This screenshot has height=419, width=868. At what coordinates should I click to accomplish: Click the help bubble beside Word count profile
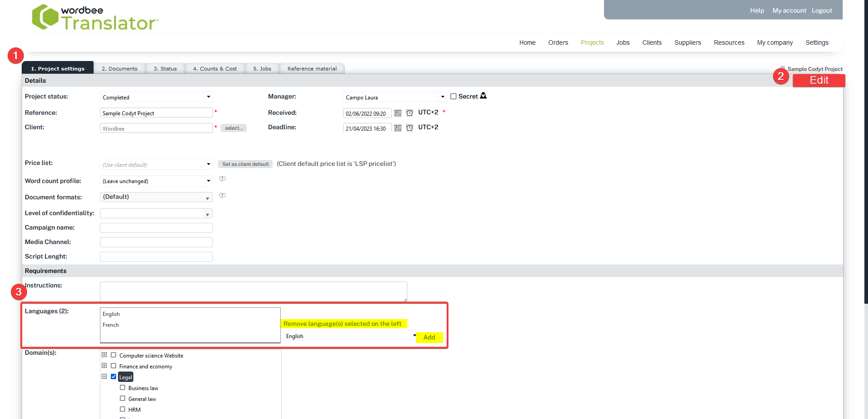222,179
